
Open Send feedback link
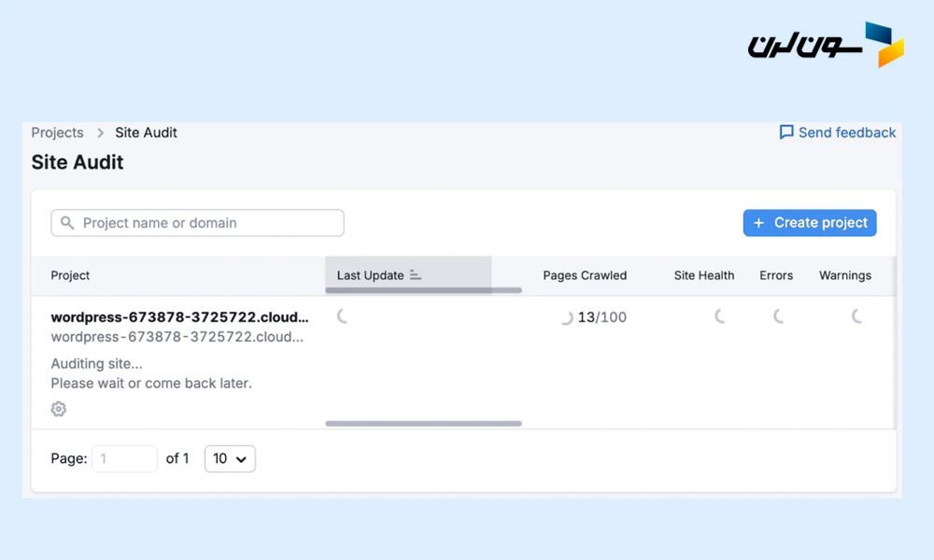[x=846, y=133]
